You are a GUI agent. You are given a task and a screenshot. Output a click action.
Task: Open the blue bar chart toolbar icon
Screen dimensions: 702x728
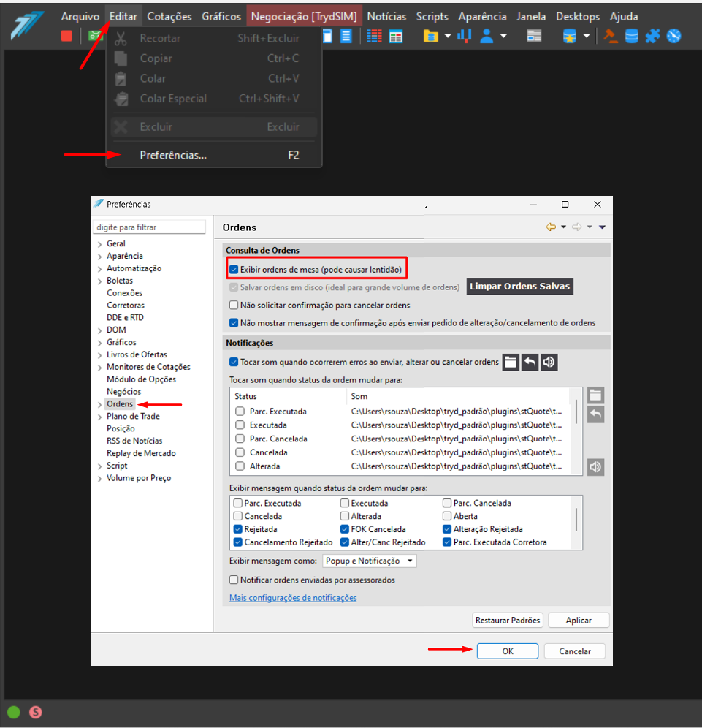465,36
